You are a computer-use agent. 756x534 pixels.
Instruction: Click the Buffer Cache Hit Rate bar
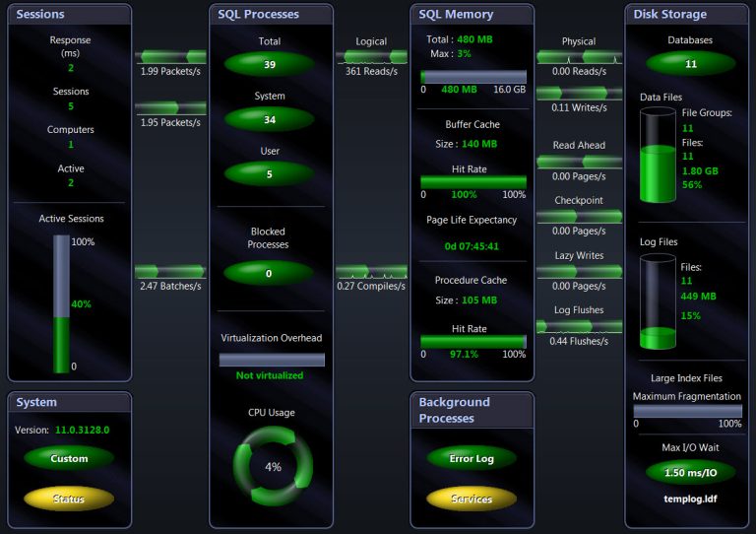point(473,182)
